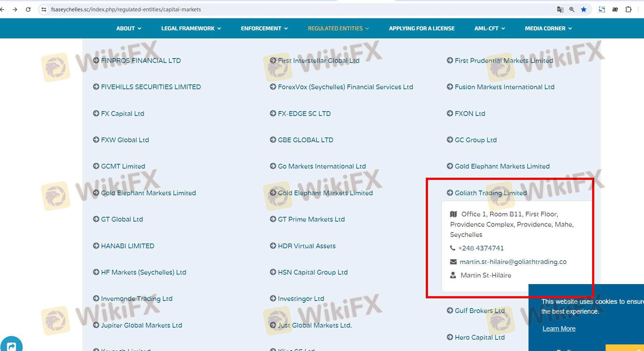
Task: Click the martin.st-hilaire@goliathtrading.co email
Action: 513,262
